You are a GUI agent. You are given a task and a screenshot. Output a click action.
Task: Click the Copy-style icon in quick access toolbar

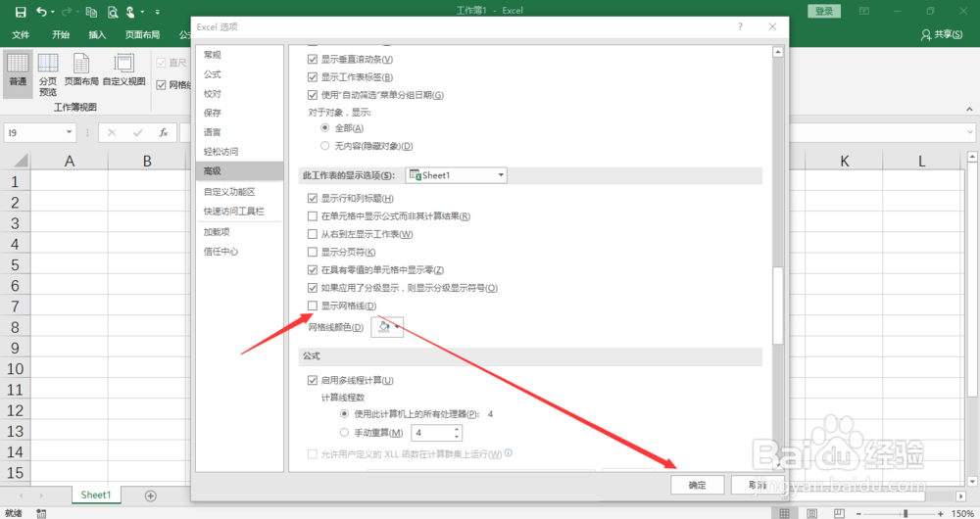tap(91, 12)
